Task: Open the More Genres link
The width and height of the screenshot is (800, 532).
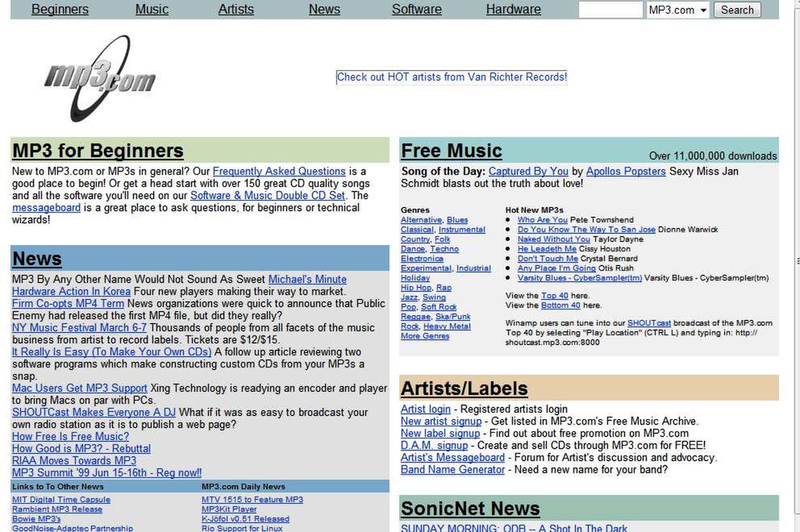Action: (425, 336)
